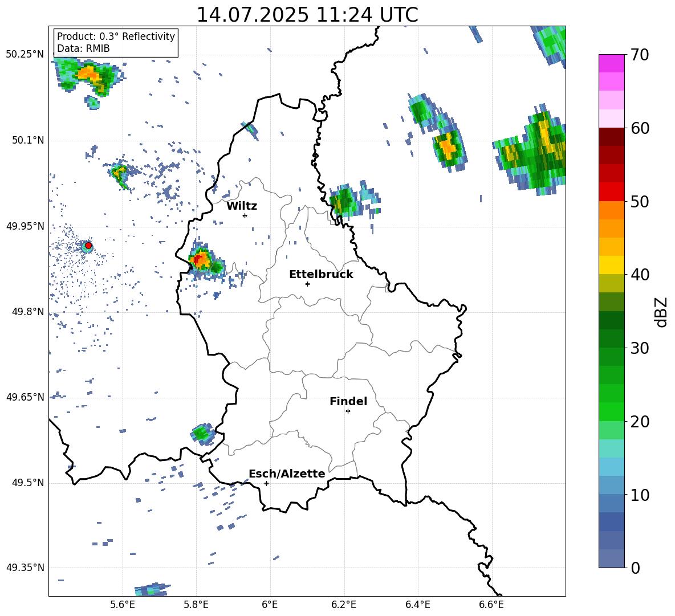The image size is (675, 616).
Task: Click the 6.6°E longitude label
Action: pyautogui.click(x=491, y=605)
